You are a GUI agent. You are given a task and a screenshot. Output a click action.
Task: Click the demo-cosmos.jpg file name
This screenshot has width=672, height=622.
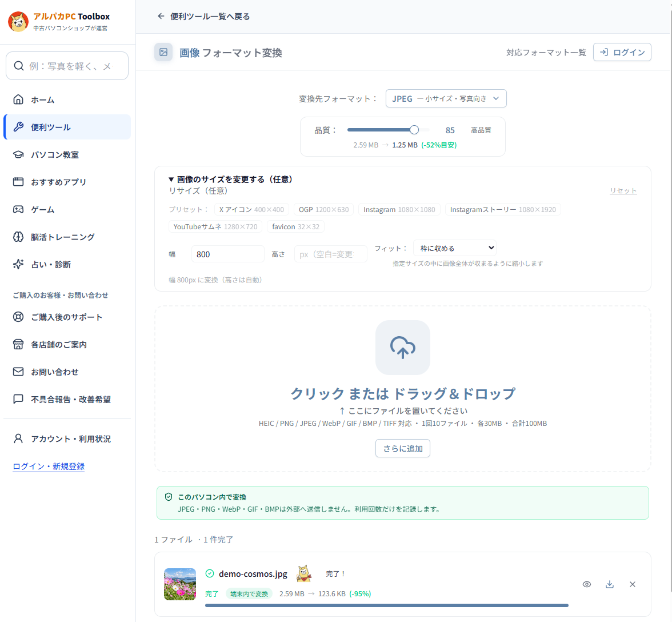pos(253,573)
